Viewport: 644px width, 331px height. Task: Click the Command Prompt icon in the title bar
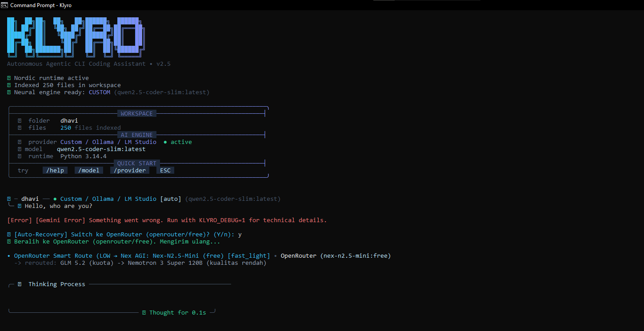click(x=4, y=5)
